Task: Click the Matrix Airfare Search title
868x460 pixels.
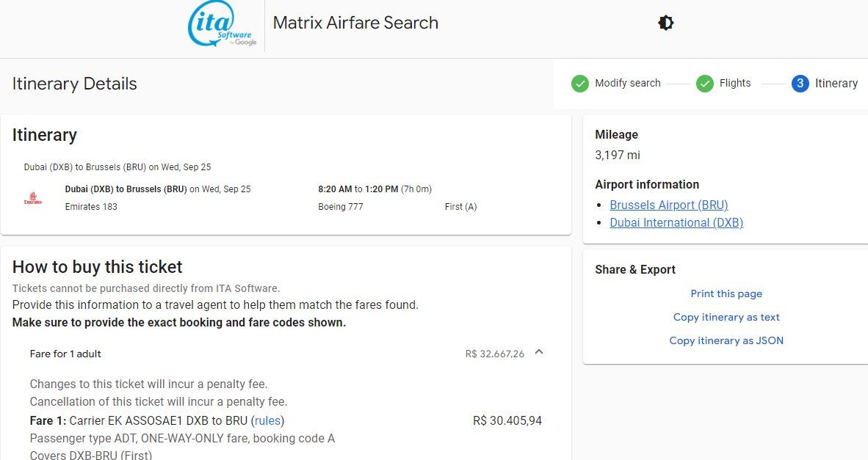Action: point(355,23)
